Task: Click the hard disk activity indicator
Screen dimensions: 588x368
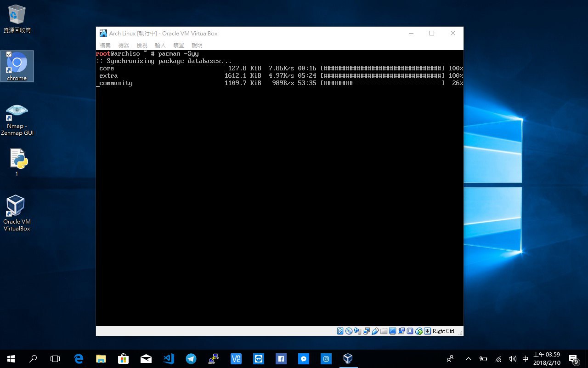Action: click(340, 331)
